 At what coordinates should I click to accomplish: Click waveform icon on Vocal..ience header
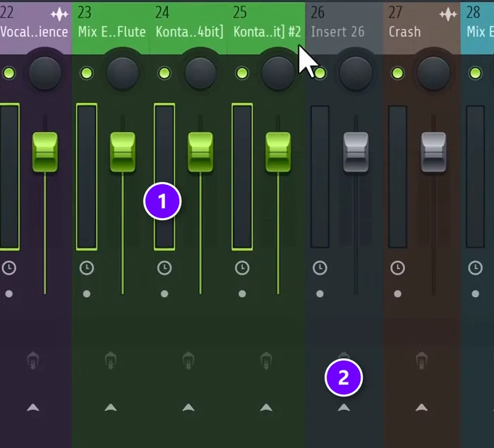coord(59,14)
